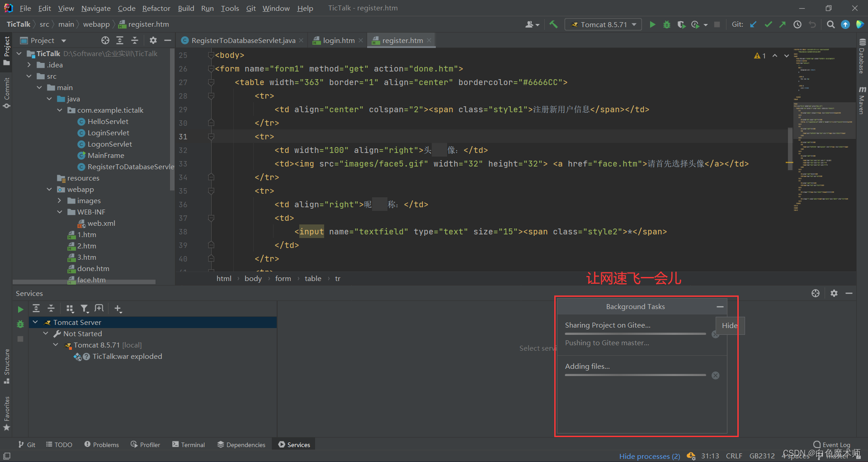
Task: Expand the images folder
Action: click(x=60, y=200)
